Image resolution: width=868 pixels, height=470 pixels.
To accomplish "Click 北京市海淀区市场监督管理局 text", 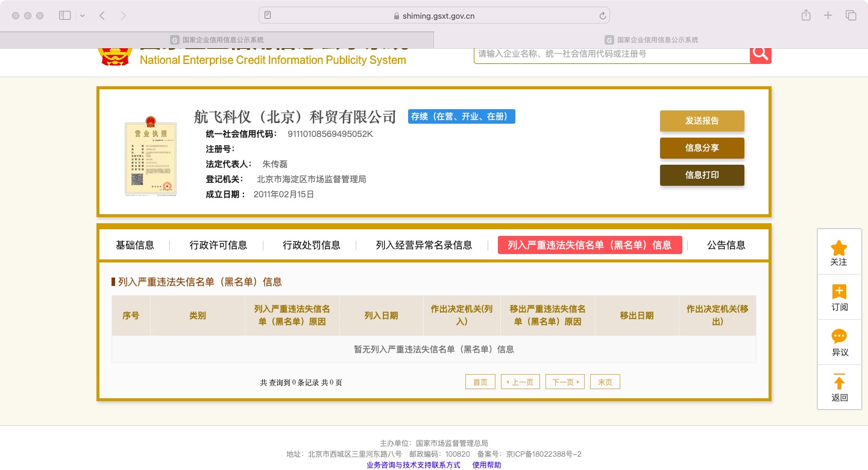I will pos(312,179).
